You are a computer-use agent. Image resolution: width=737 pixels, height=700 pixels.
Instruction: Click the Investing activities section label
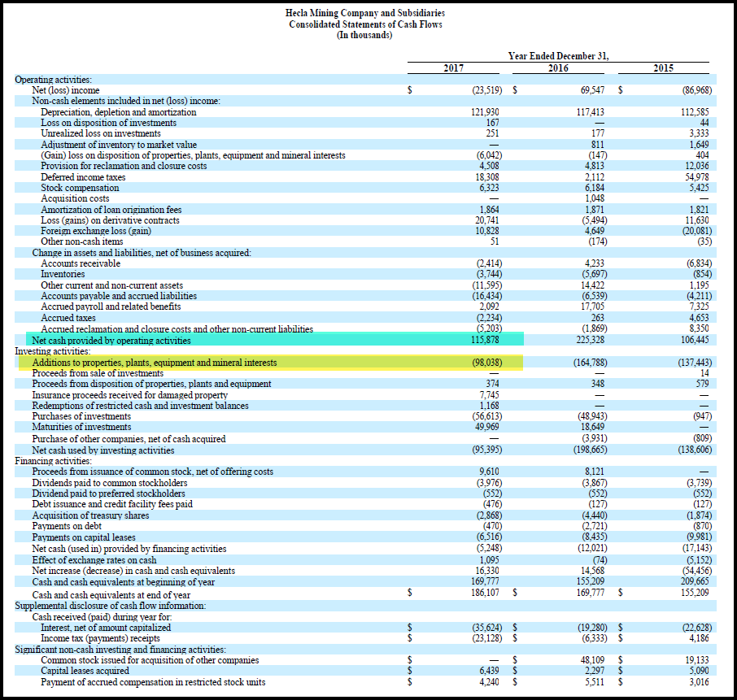(53, 351)
